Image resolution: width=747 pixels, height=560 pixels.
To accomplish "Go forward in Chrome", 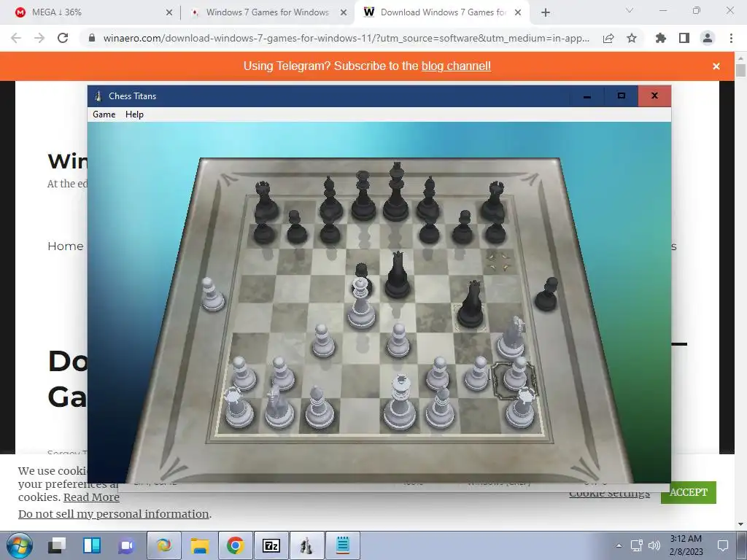I will [39, 38].
